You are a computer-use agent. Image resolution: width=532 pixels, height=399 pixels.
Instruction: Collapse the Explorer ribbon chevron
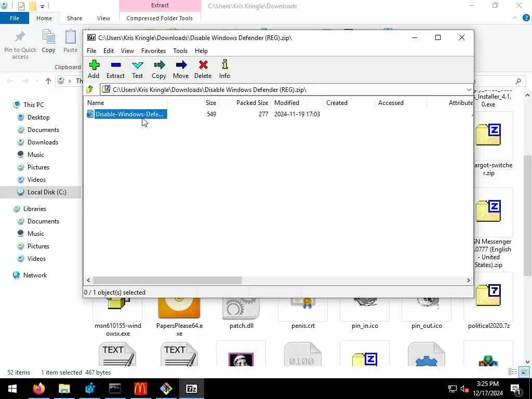(515, 18)
